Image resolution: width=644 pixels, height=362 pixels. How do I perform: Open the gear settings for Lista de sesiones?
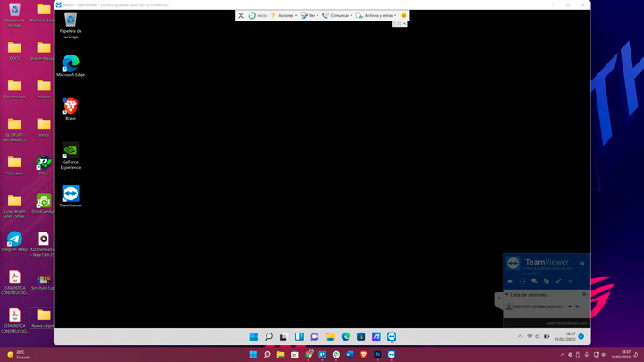pos(584,295)
